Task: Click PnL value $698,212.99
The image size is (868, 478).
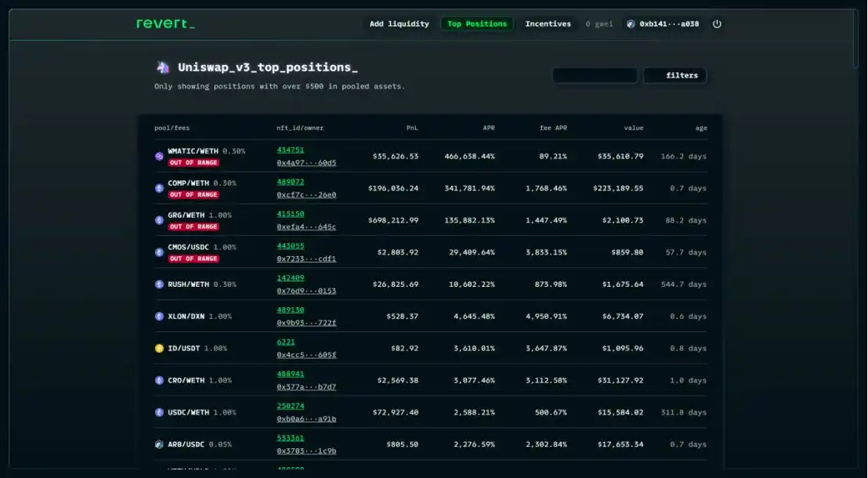Action: (x=393, y=220)
